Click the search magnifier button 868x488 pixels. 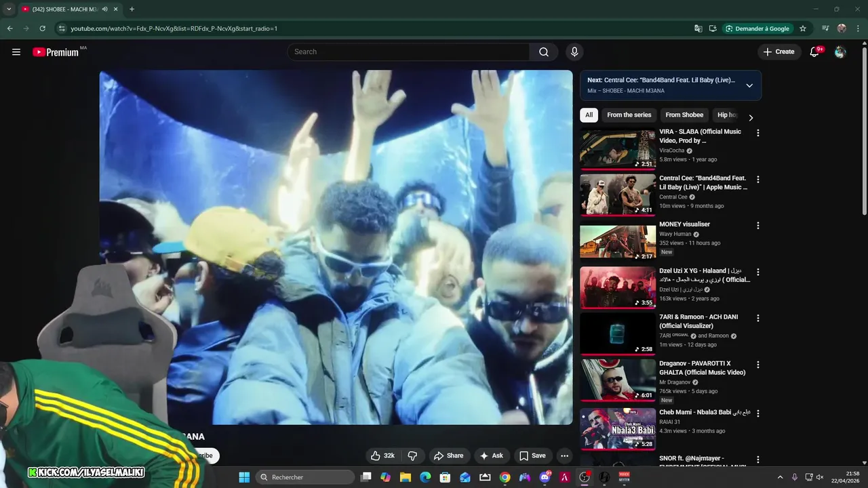click(x=544, y=52)
